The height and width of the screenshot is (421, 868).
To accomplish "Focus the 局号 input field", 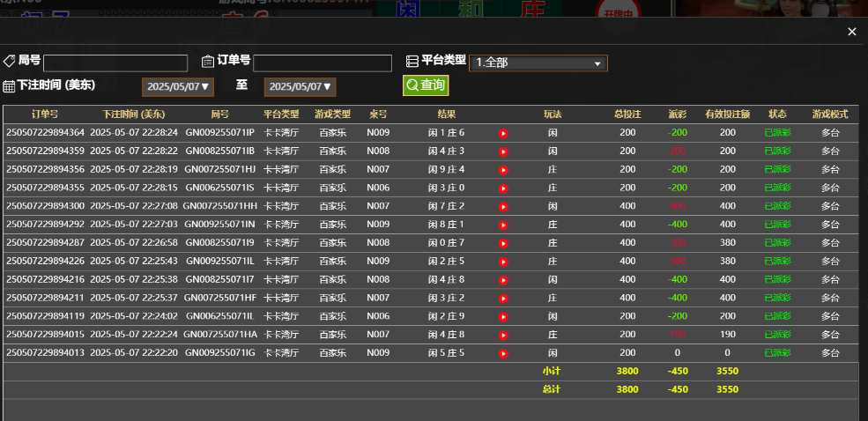I will click(x=115, y=63).
